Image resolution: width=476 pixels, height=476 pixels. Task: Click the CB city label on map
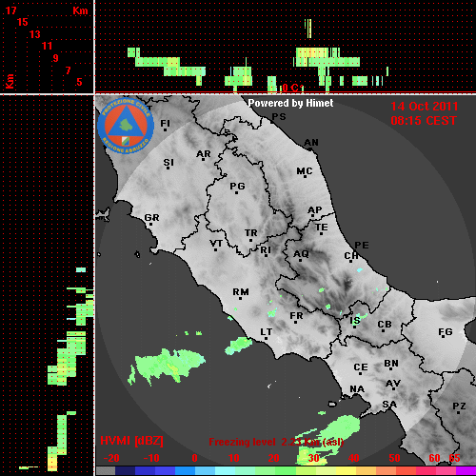coord(385,325)
